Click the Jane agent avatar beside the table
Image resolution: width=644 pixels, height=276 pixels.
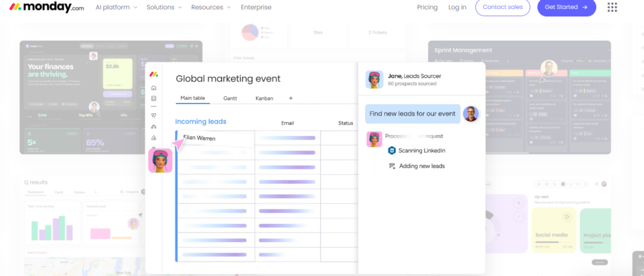point(160,160)
